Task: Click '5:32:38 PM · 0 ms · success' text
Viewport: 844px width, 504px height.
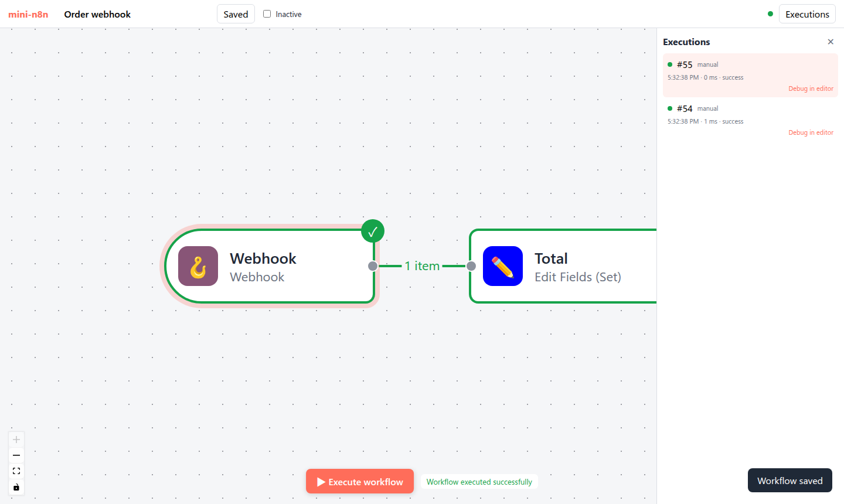Action: (x=705, y=77)
